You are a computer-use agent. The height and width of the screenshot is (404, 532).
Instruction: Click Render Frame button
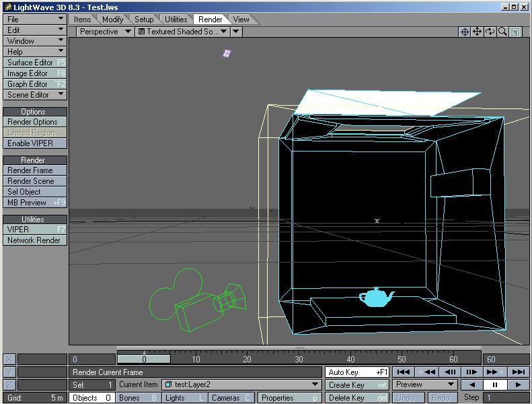click(35, 170)
